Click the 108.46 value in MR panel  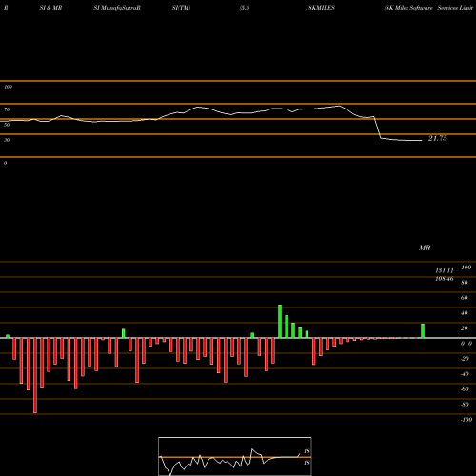click(445, 279)
